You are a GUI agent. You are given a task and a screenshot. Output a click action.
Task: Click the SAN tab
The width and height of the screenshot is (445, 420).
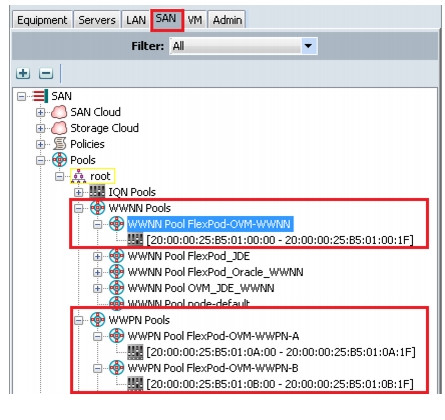166,19
